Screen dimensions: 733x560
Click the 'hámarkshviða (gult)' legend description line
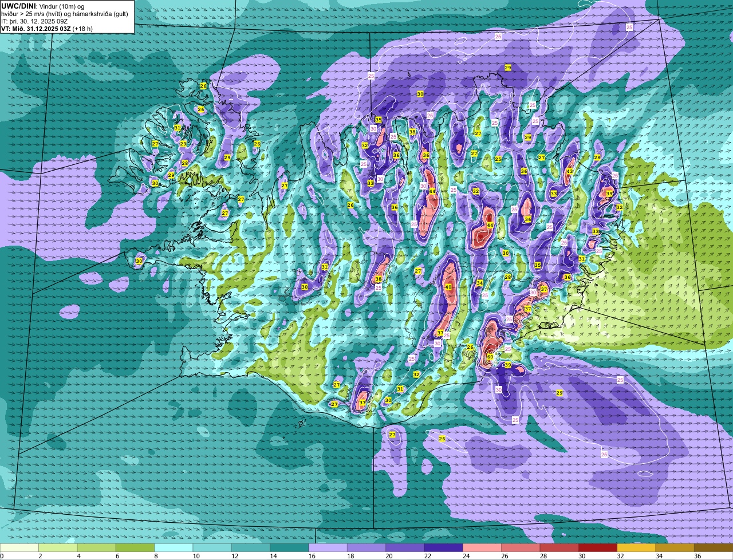point(65,14)
